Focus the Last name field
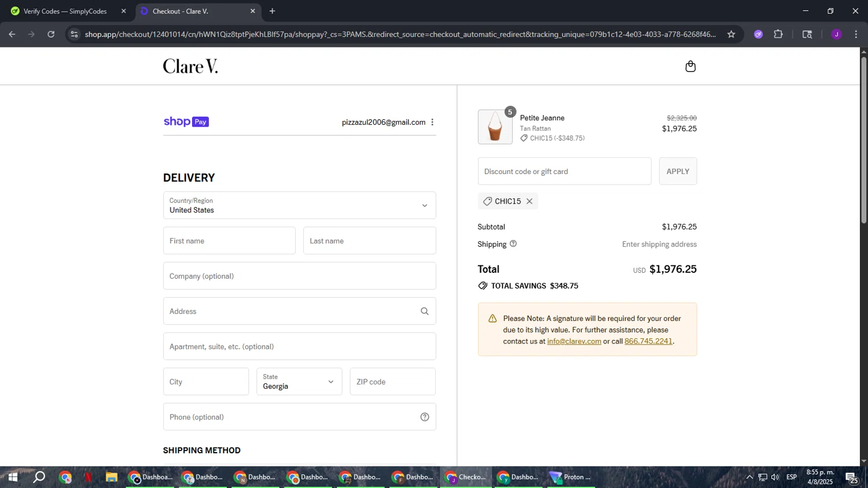868x488 pixels. coord(369,241)
